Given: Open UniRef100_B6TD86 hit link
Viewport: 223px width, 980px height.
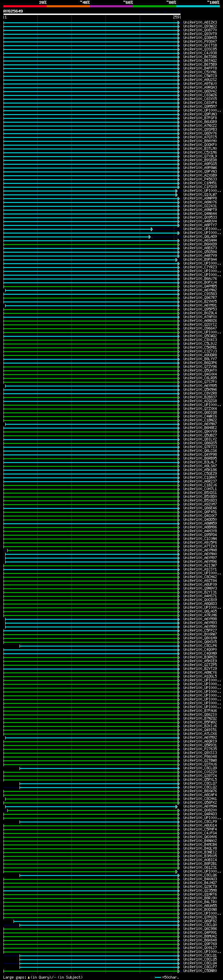Looking at the screenshot, I should (200, 57).
